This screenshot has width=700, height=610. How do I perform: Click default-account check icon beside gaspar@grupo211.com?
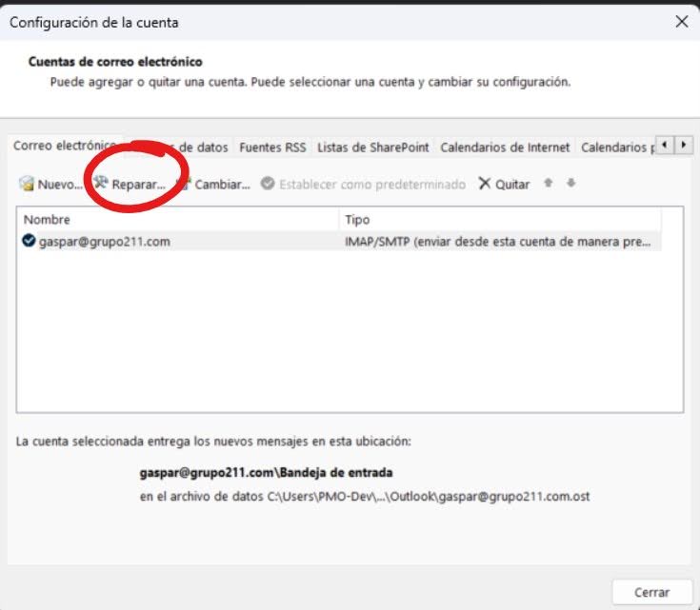(29, 241)
